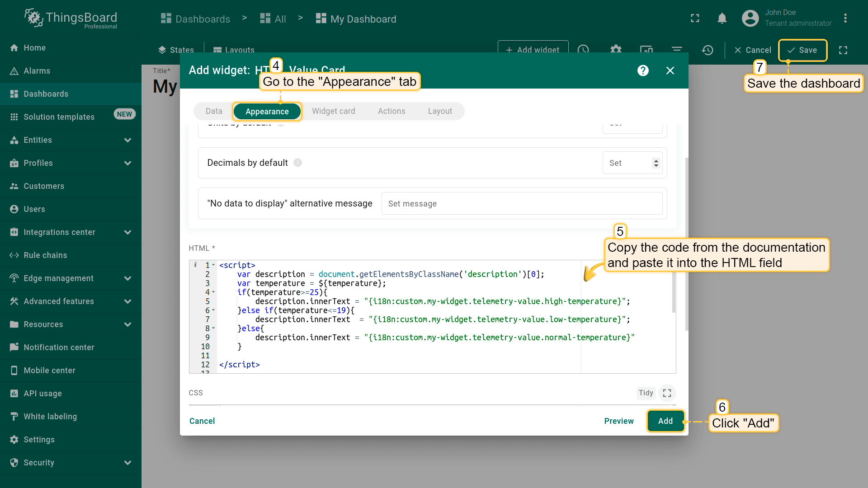
Task: Expand the CSS editor to fullscreen
Action: (667, 393)
